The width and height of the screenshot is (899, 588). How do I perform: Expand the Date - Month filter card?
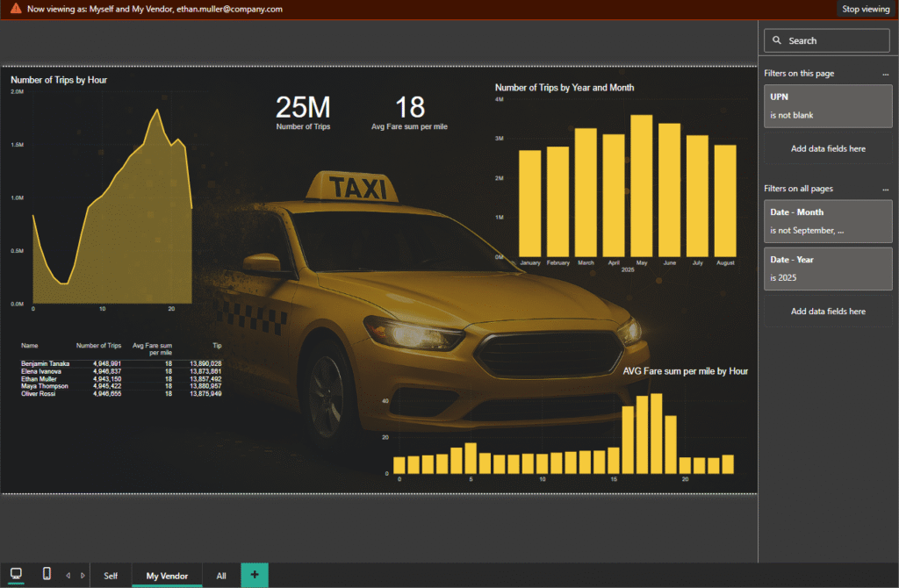(x=828, y=221)
